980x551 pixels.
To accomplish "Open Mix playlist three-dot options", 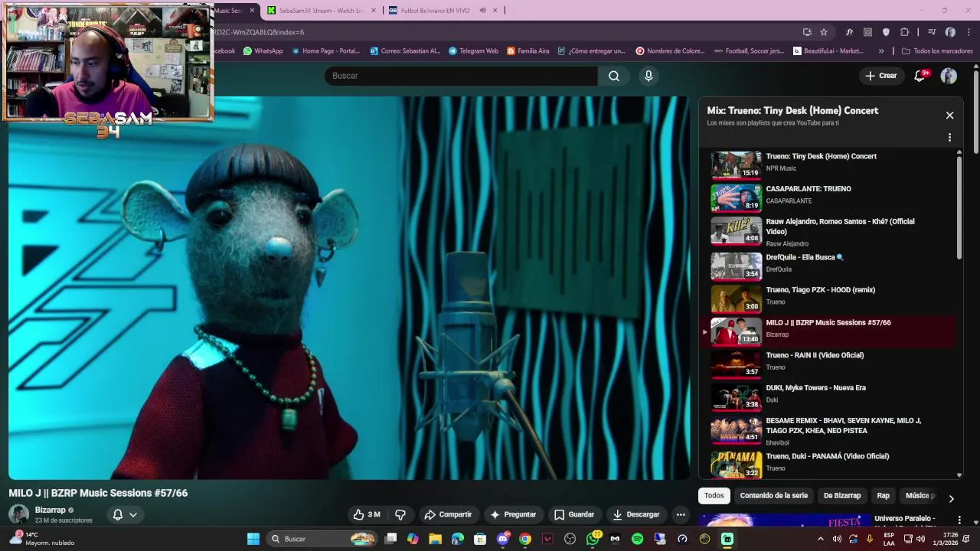I will tap(949, 138).
